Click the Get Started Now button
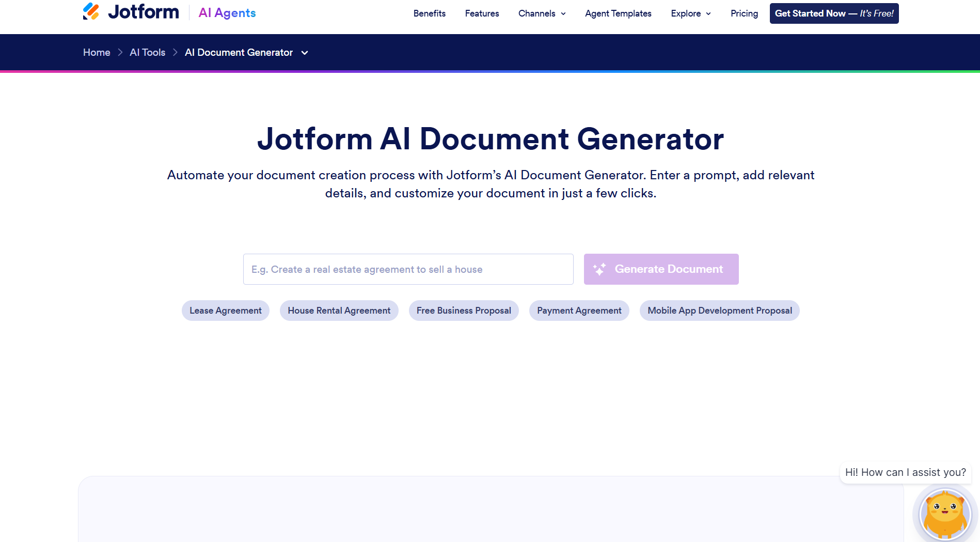 point(834,13)
